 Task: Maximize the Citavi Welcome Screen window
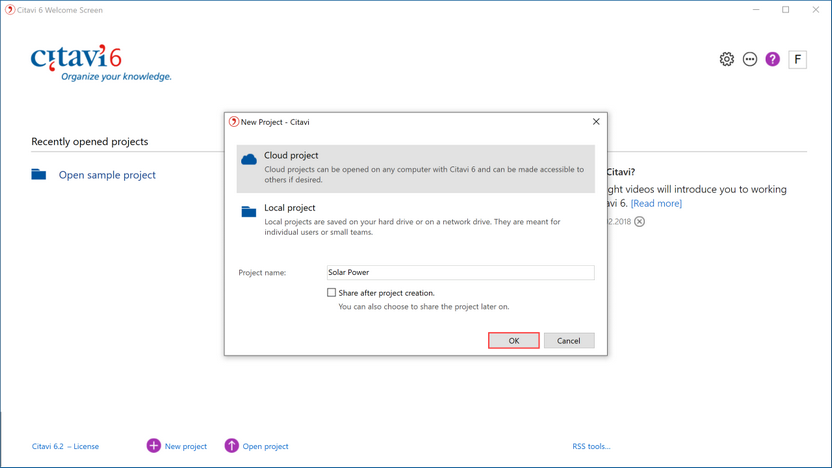pyautogui.click(x=786, y=10)
